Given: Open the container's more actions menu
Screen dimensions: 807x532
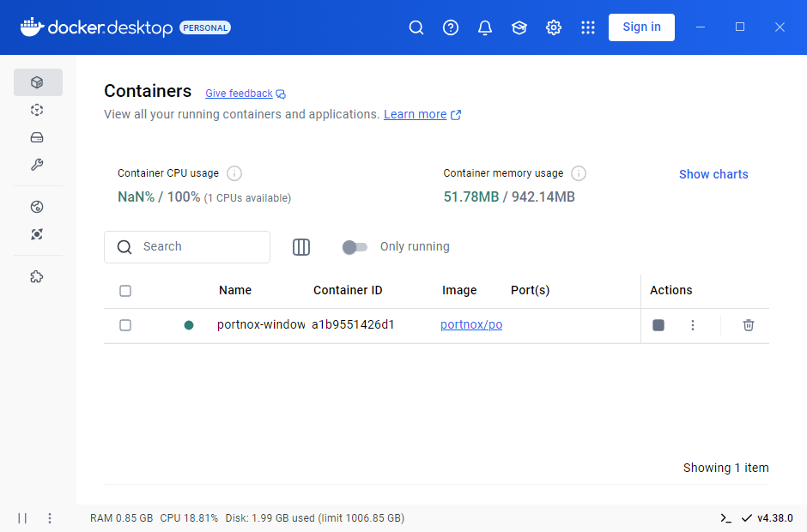Looking at the screenshot, I should 693,325.
